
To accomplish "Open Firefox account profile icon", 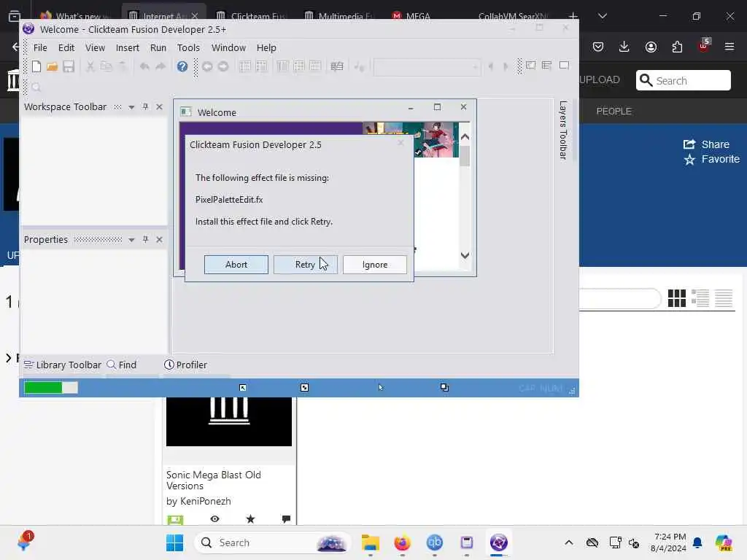I will [x=651, y=47].
